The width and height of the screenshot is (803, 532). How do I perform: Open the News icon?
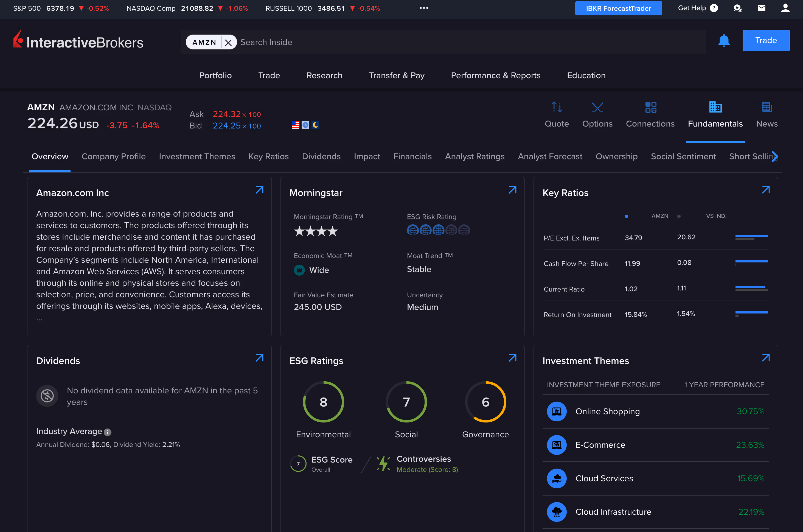(767, 107)
